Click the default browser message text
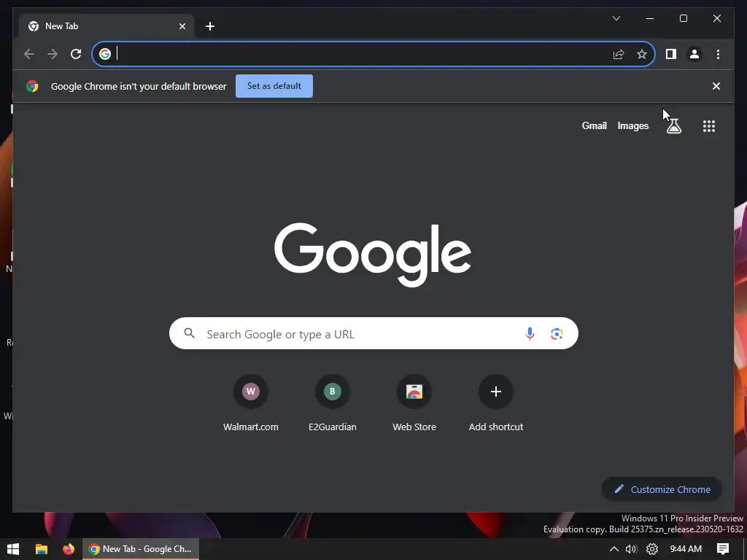This screenshot has height=560, width=747. (139, 86)
